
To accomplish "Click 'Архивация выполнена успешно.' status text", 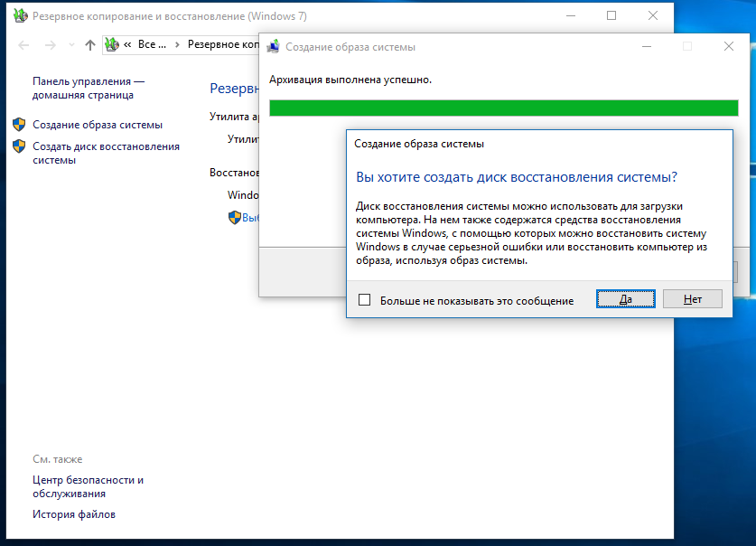I will (350, 80).
